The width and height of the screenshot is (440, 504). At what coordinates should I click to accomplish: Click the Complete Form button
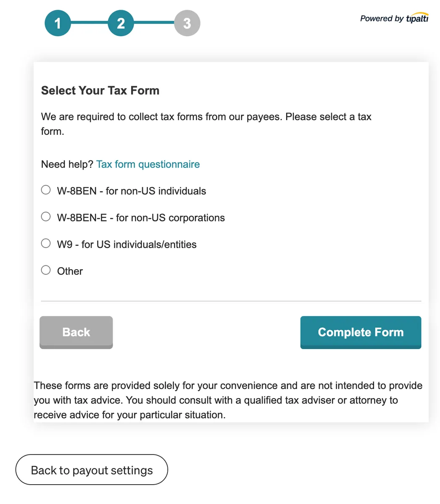pos(361,332)
